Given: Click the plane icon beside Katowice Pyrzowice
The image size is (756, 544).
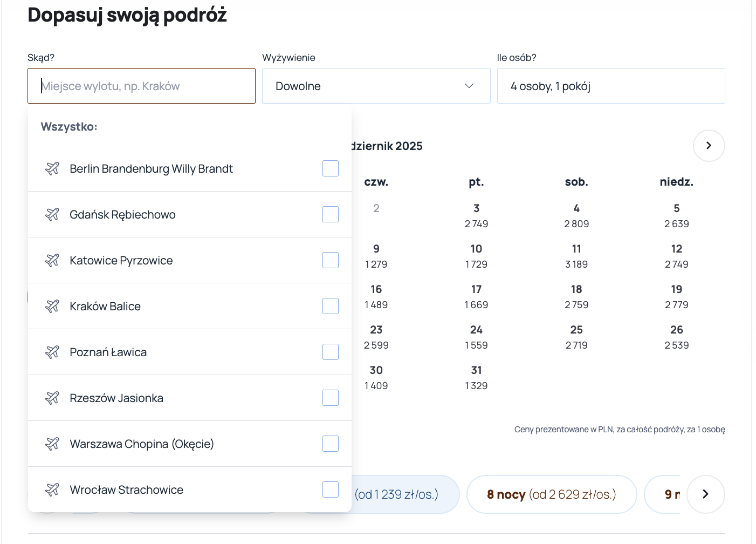Looking at the screenshot, I should (52, 261).
